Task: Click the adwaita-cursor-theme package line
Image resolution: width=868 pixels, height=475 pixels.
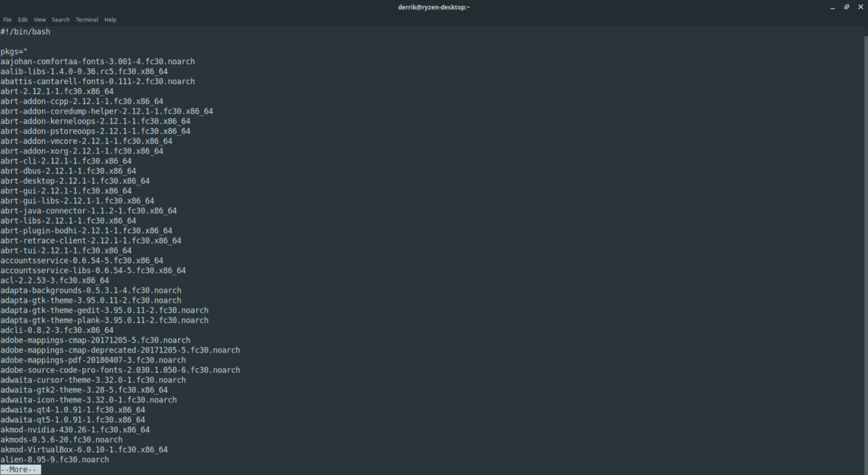Action: point(93,379)
